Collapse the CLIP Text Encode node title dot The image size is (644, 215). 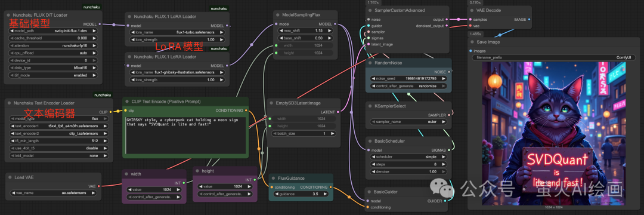pos(128,102)
